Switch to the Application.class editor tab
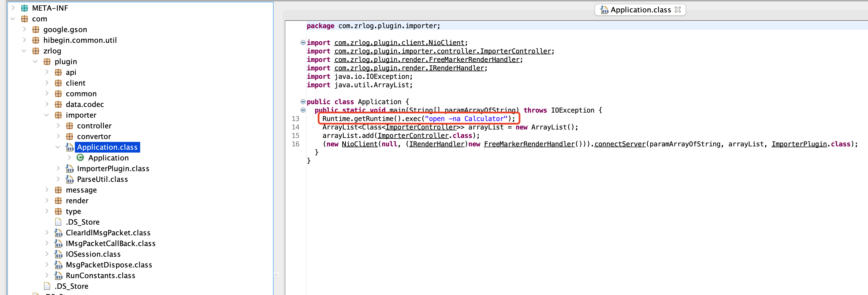This screenshot has height=295, width=868. pos(640,10)
